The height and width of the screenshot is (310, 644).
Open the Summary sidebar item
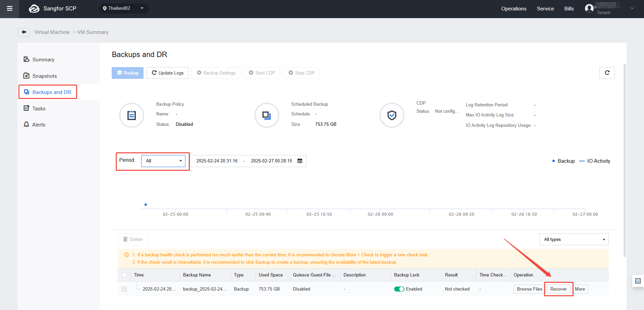pos(59,59)
